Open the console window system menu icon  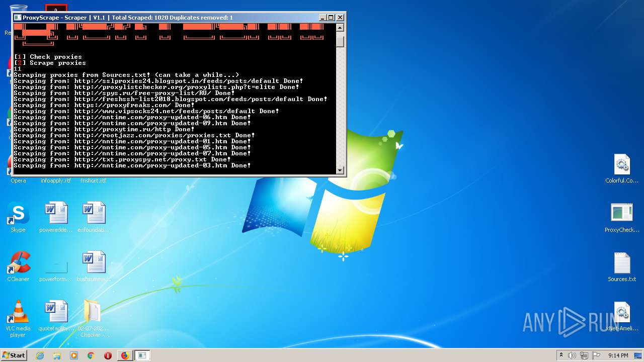[x=18, y=18]
